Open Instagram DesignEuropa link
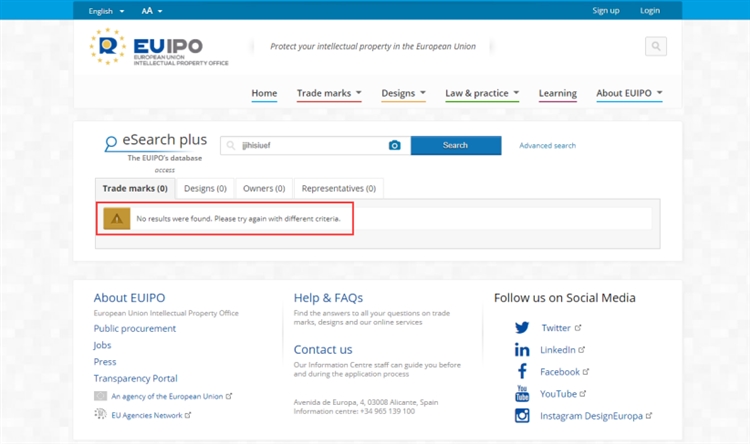 (591, 416)
